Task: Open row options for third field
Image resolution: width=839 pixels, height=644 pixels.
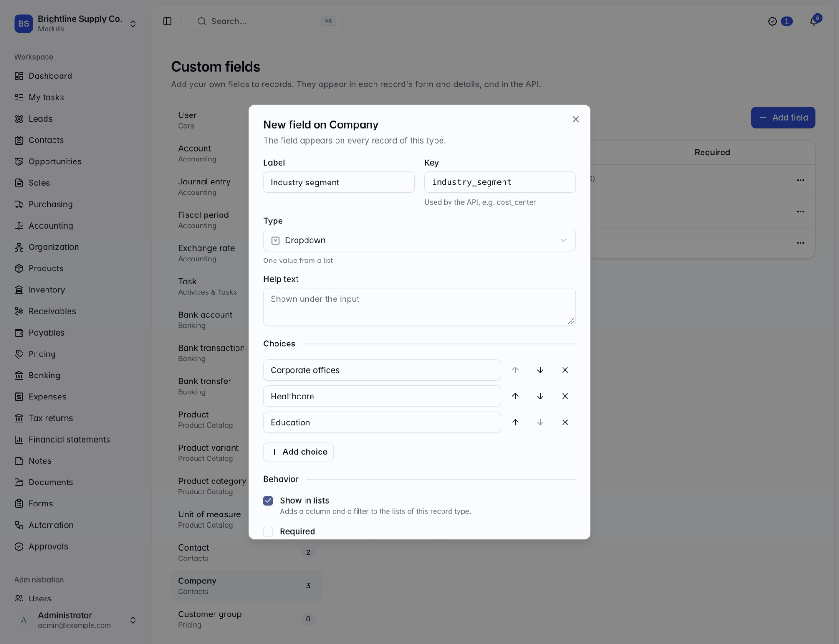Action: [801, 243]
